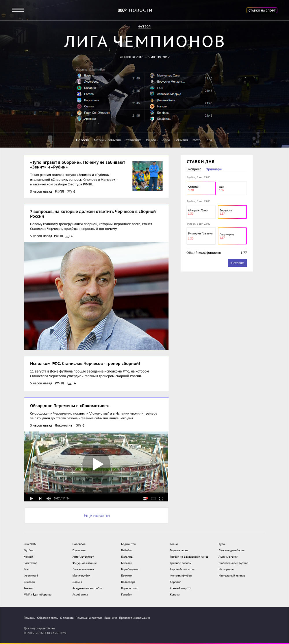Open the hamburger menu
This screenshot has height=644, width=289.
pyautogui.click(x=18, y=10)
